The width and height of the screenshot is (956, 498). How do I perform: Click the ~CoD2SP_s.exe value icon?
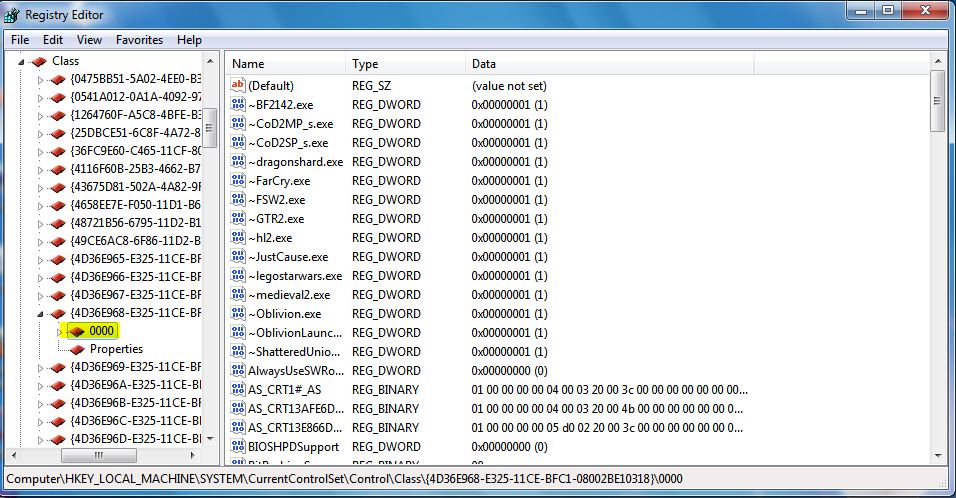[x=238, y=142]
